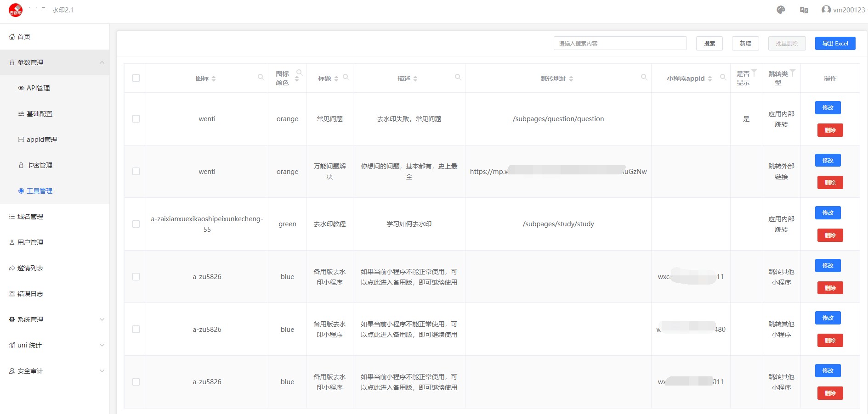Open API管理 in the sidebar
868x414 pixels.
click(x=38, y=88)
